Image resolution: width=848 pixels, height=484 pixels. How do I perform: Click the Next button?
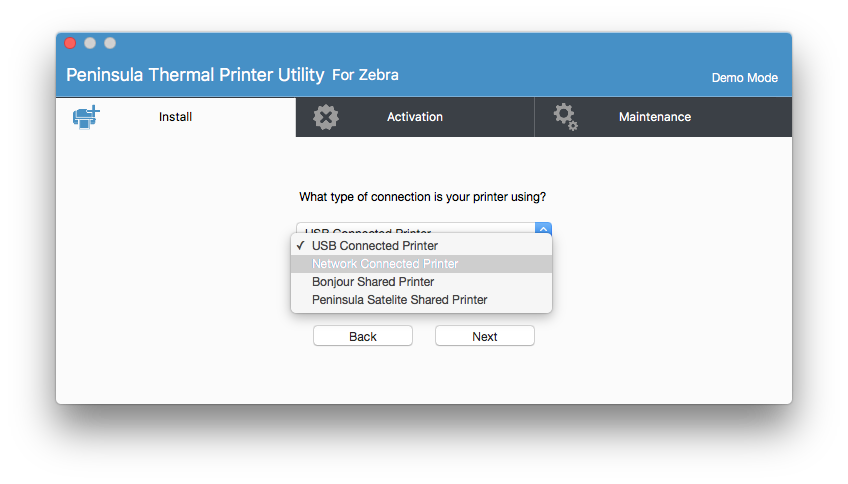(485, 336)
